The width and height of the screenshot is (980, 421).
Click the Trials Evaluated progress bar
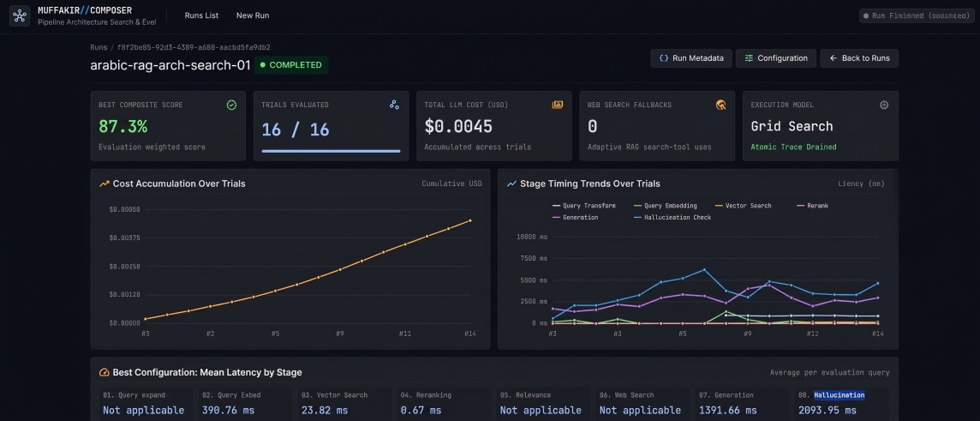click(331, 151)
